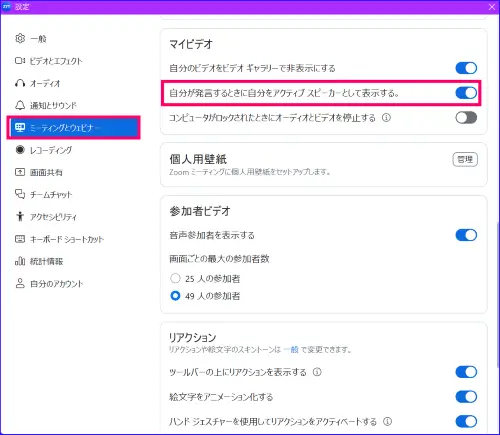Open the 一般 settings section
Screen dimensions: 500x435
(73, 39)
